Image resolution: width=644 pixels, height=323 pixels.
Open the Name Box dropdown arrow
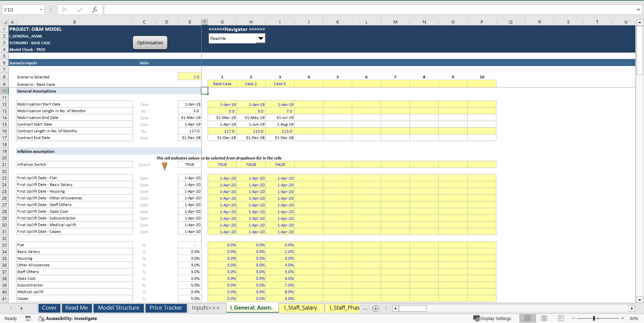[41, 10]
